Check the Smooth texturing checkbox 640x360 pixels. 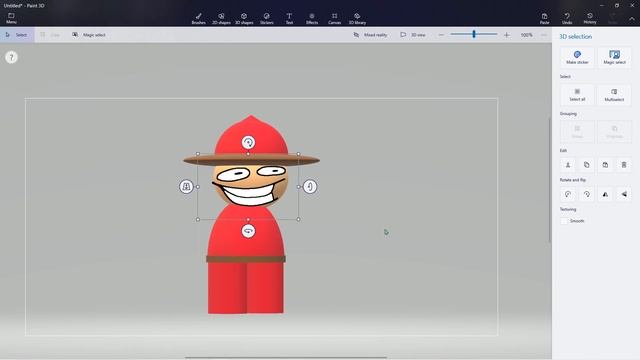[564, 221]
